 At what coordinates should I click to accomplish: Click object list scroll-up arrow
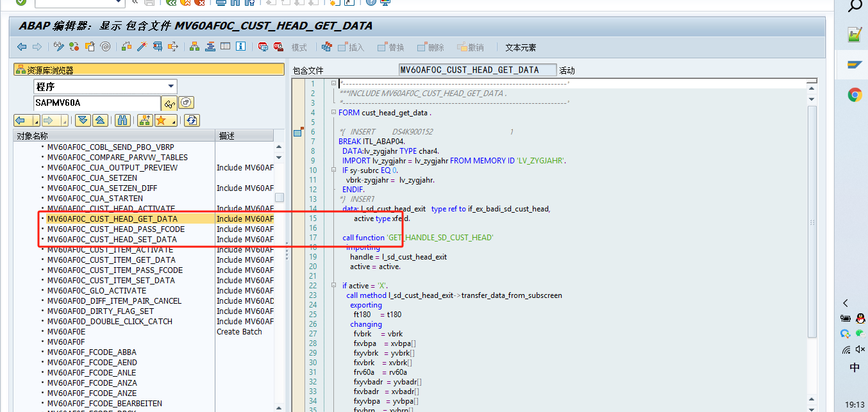(x=279, y=147)
